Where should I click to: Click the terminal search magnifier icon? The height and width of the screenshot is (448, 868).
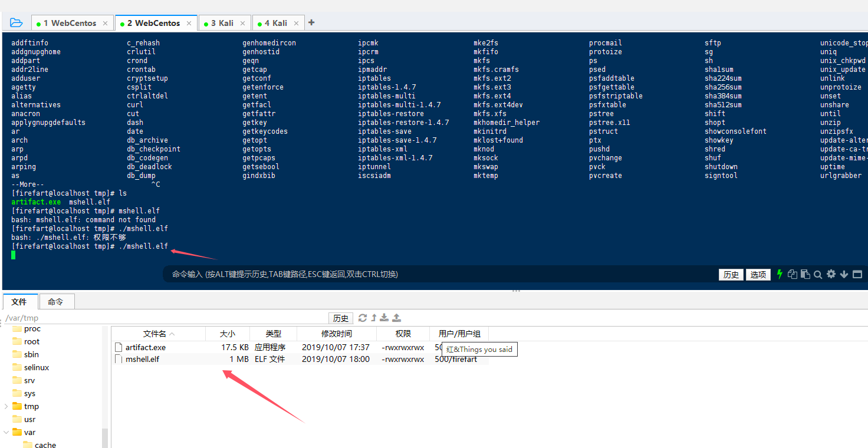818,274
